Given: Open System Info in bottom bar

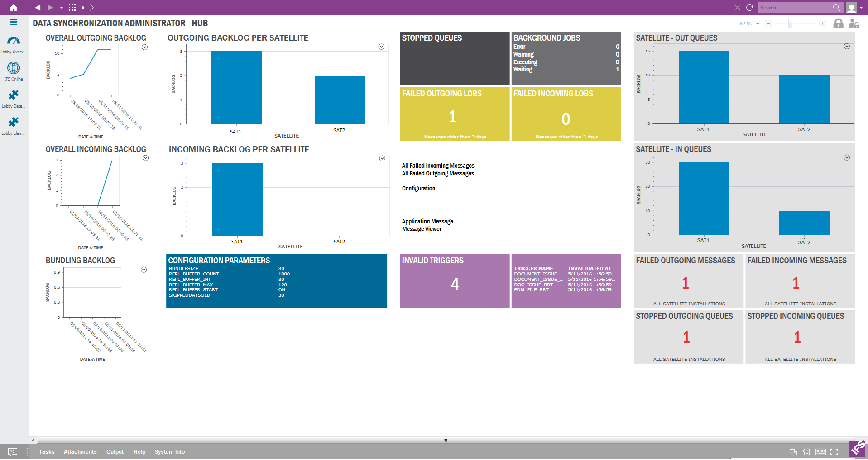Looking at the screenshot, I should click(x=169, y=452).
